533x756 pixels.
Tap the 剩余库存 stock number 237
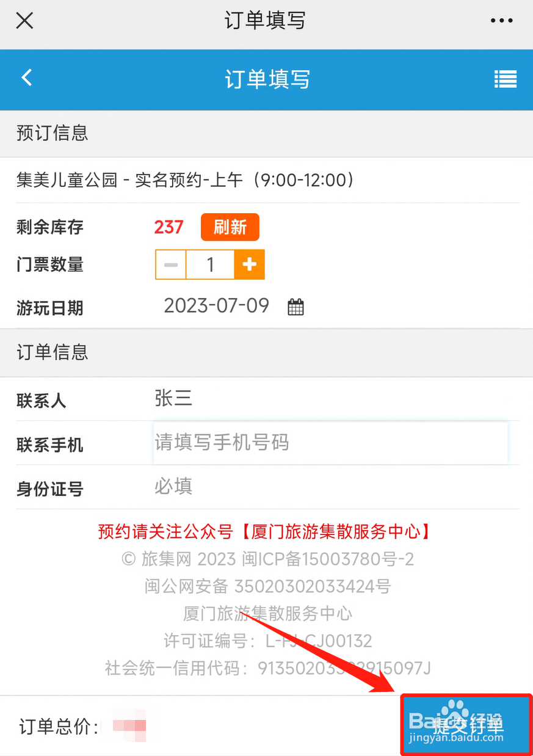[169, 227]
